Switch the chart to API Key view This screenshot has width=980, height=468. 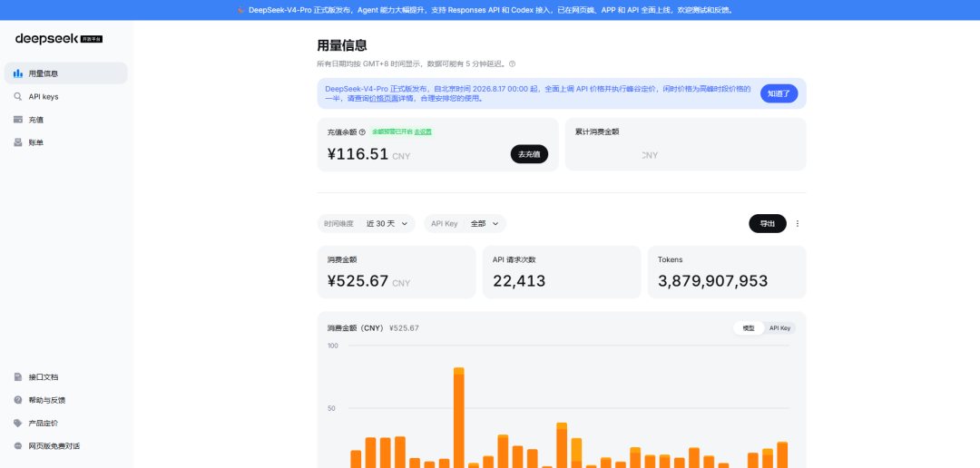780,328
